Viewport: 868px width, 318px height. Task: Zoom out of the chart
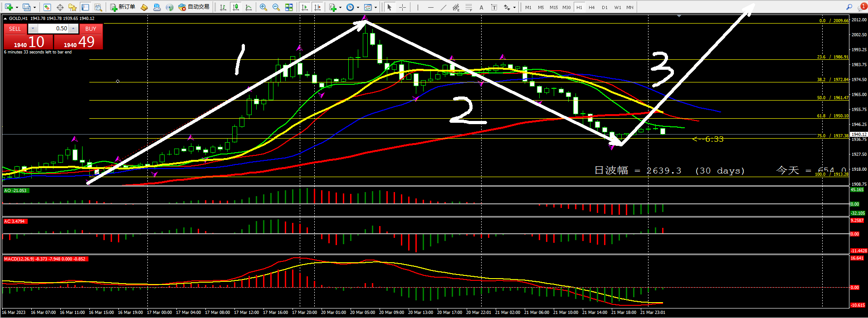click(x=276, y=7)
